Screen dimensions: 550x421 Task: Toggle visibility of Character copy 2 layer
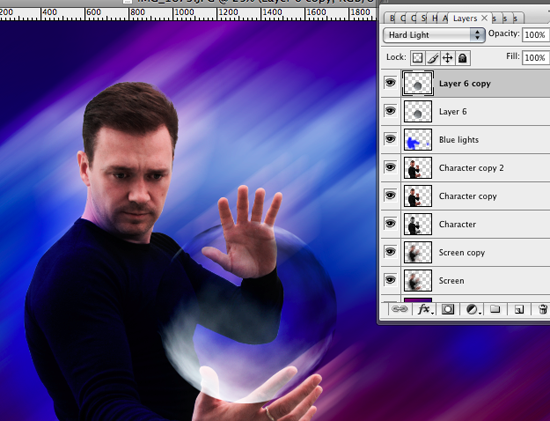pos(390,167)
